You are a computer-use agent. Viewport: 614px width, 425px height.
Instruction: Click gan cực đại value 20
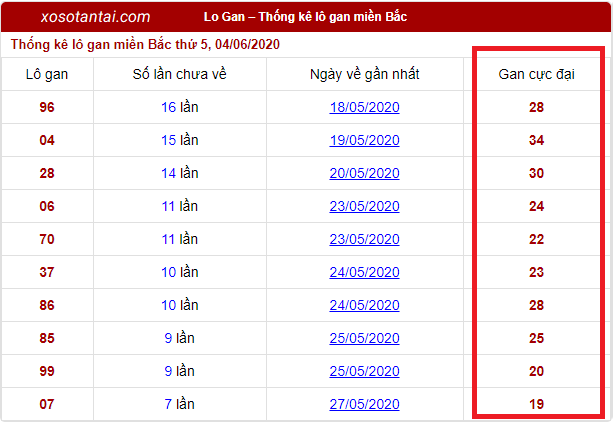click(536, 371)
